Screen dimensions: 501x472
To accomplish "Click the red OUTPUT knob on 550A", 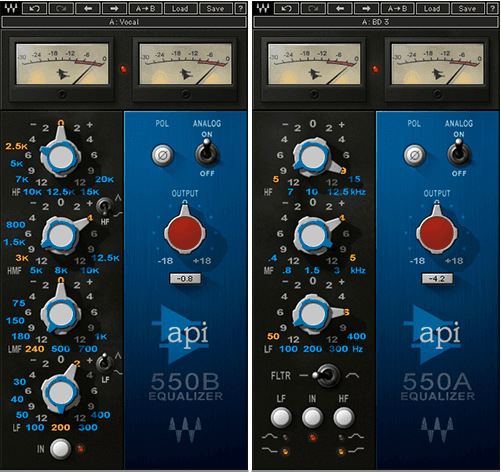I will pos(437,232).
